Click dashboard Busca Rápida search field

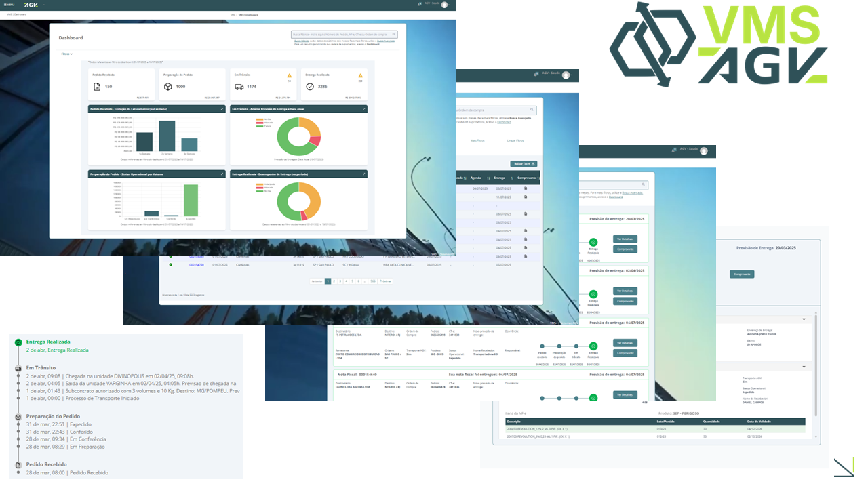[x=344, y=34]
